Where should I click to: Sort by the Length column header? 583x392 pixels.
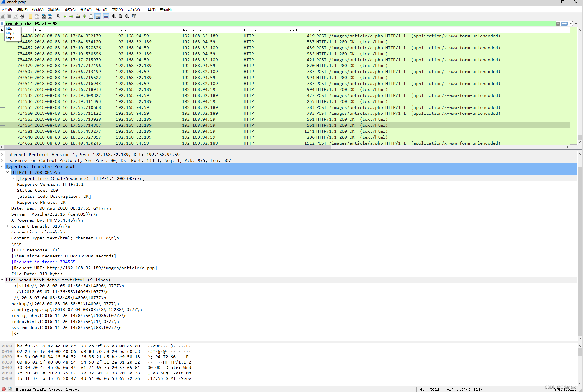(301, 30)
